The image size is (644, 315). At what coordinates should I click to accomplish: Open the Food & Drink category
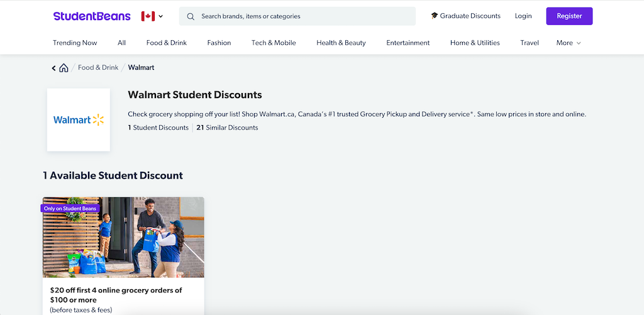point(166,43)
